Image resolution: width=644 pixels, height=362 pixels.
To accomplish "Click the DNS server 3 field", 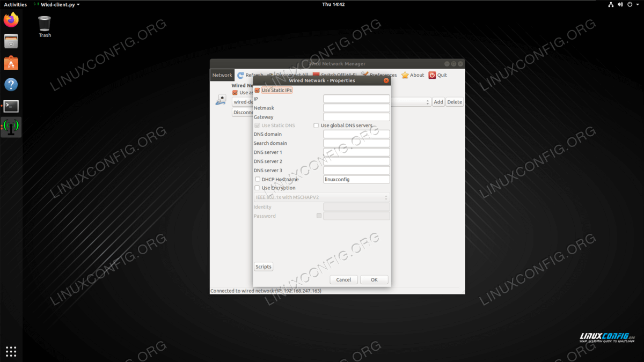I will click(x=356, y=171).
